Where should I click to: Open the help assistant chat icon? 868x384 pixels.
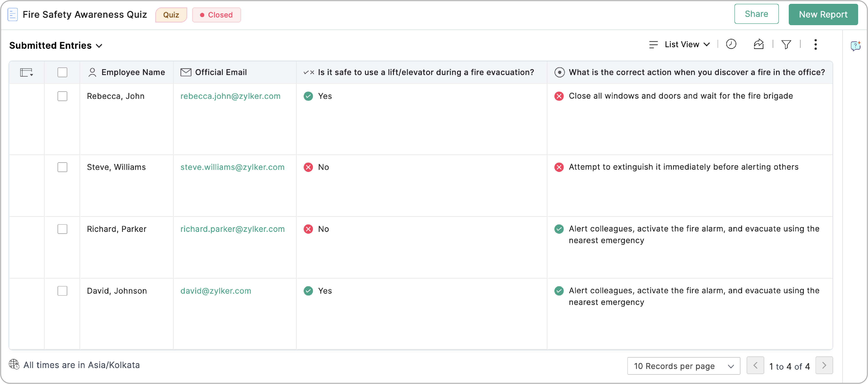click(x=855, y=46)
